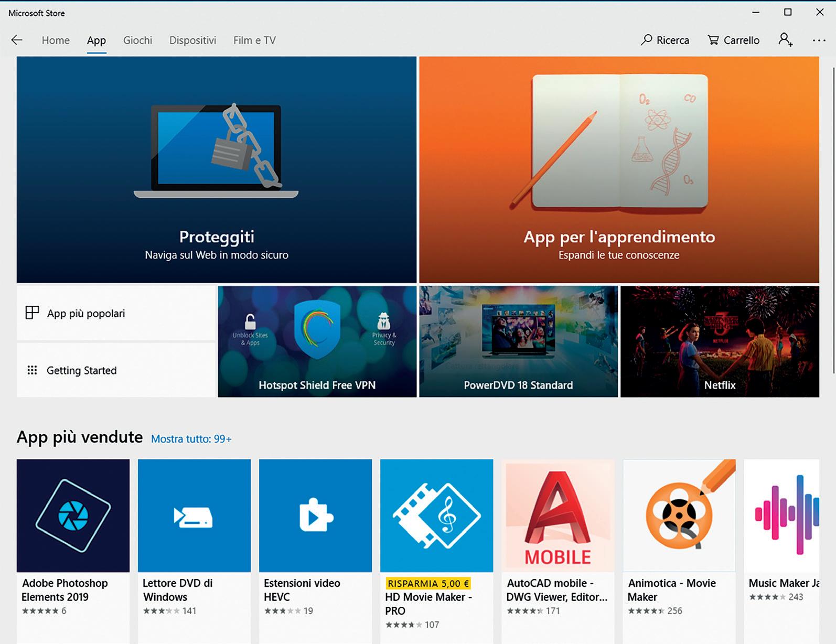Image resolution: width=836 pixels, height=644 pixels.
Task: Click the Carrello label
Action: coord(742,40)
